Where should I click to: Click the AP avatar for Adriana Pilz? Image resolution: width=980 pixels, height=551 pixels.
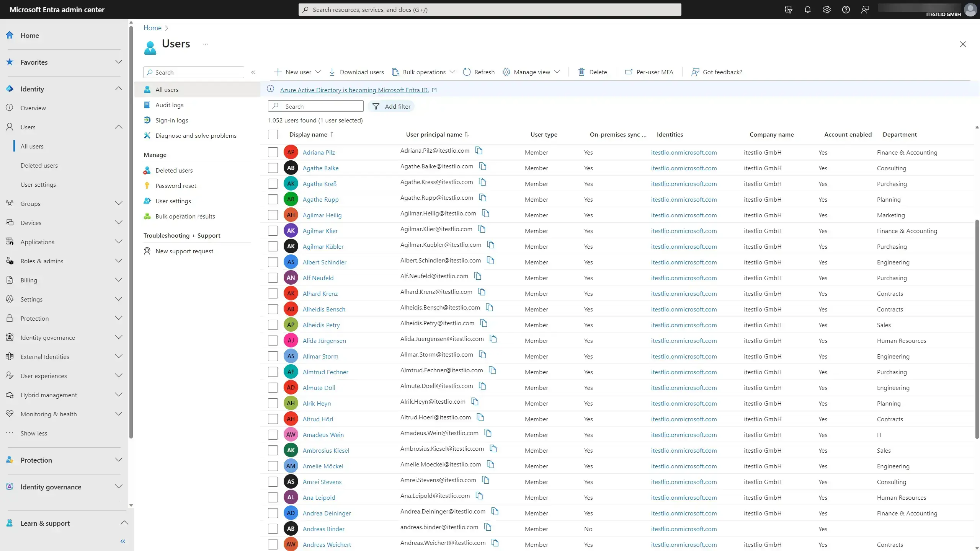point(291,152)
